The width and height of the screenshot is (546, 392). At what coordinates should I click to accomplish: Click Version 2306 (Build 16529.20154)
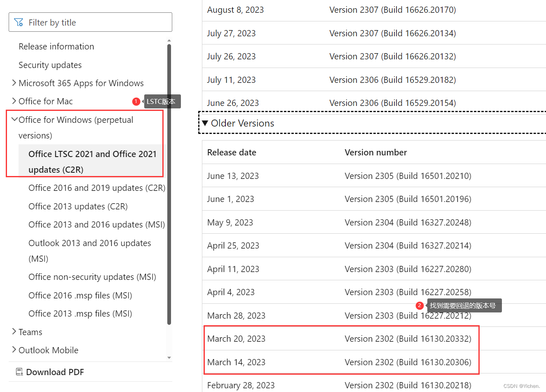pos(392,103)
